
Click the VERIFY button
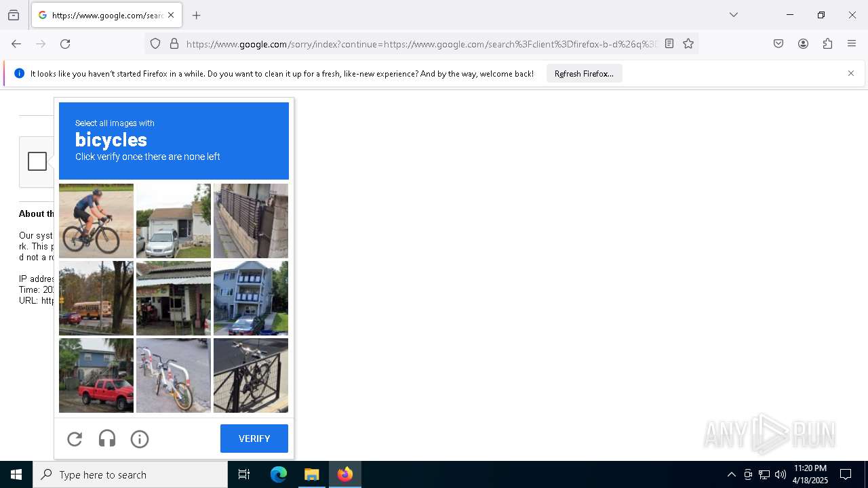tap(254, 439)
